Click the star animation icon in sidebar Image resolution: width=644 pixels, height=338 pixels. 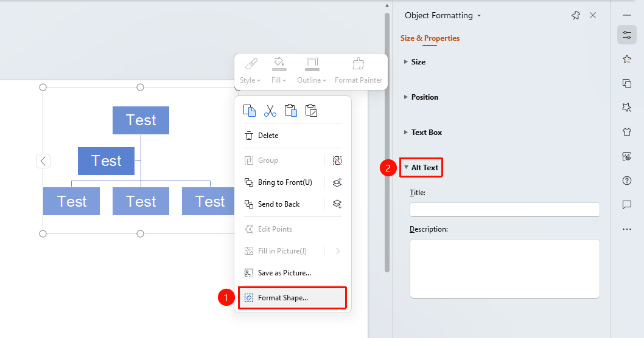point(627,108)
